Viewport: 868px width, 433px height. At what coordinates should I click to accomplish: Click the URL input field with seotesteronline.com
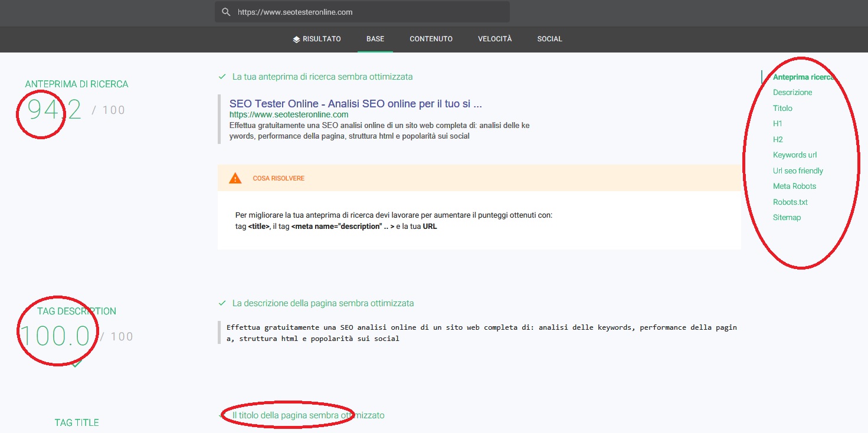point(362,12)
